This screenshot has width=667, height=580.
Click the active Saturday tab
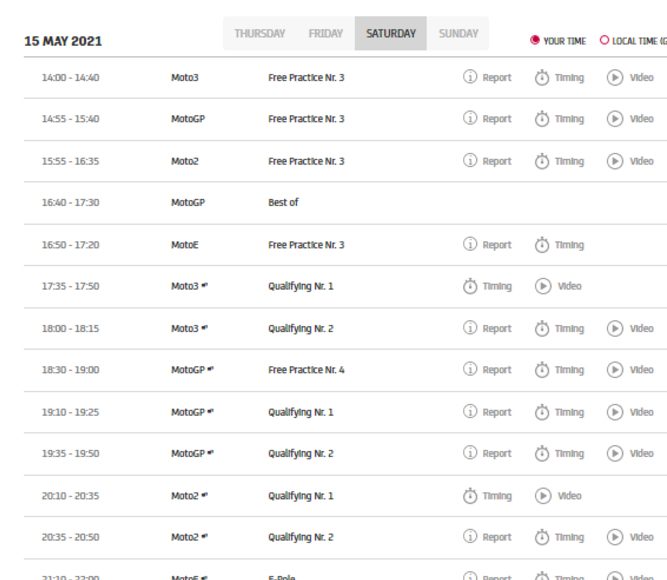[390, 34]
